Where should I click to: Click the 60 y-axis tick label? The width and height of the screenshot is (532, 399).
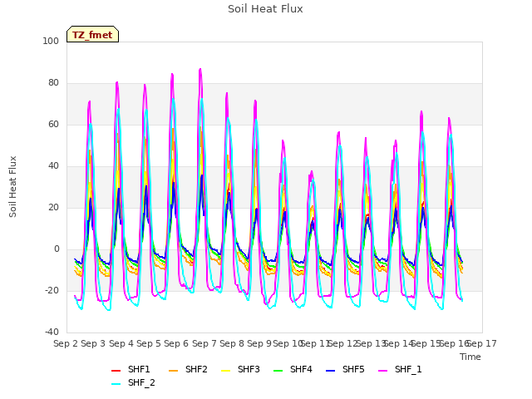[53, 124]
